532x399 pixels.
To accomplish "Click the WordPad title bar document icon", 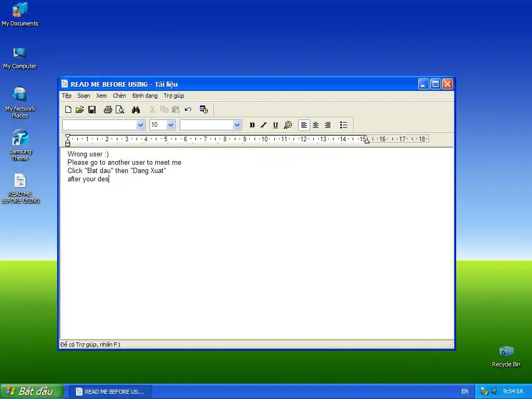I will pos(64,84).
